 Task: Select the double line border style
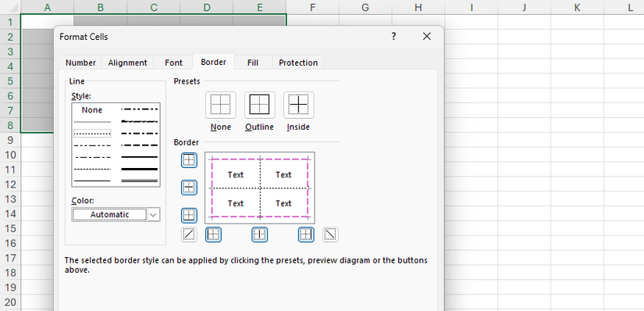[140, 181]
